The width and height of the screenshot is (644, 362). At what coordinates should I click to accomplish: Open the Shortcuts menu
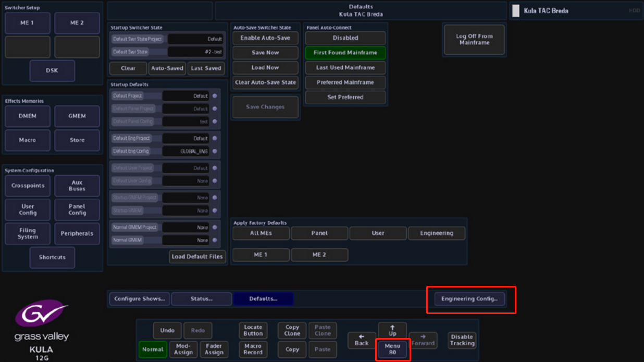point(52,258)
